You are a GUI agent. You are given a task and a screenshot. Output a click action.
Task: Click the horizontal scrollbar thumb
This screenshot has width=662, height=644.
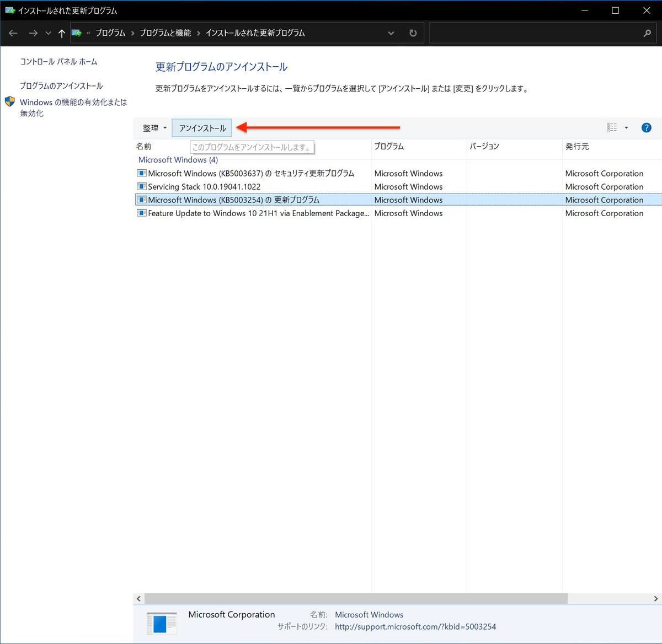pos(356,599)
